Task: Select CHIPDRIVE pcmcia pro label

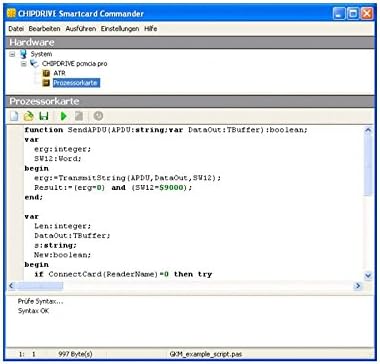Action: pos(75,64)
